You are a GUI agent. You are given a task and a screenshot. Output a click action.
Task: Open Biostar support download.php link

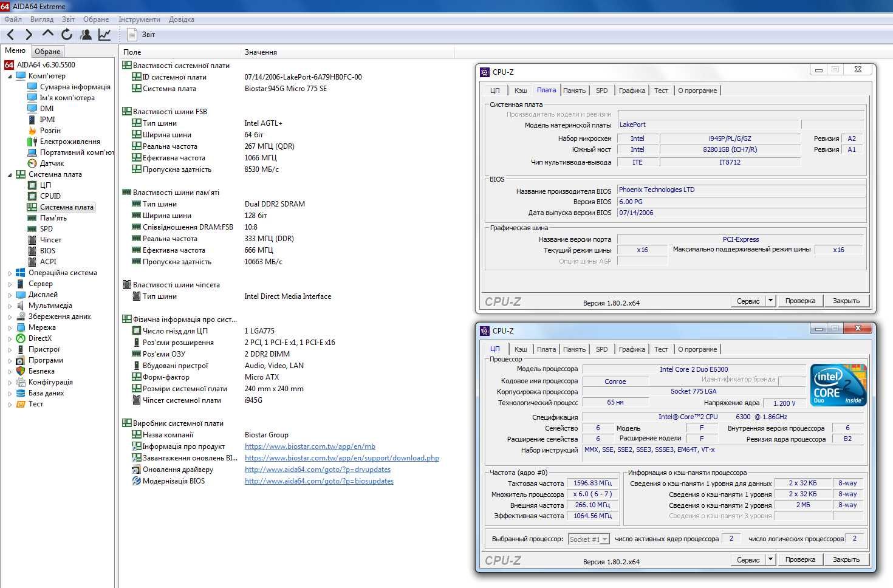point(342,458)
